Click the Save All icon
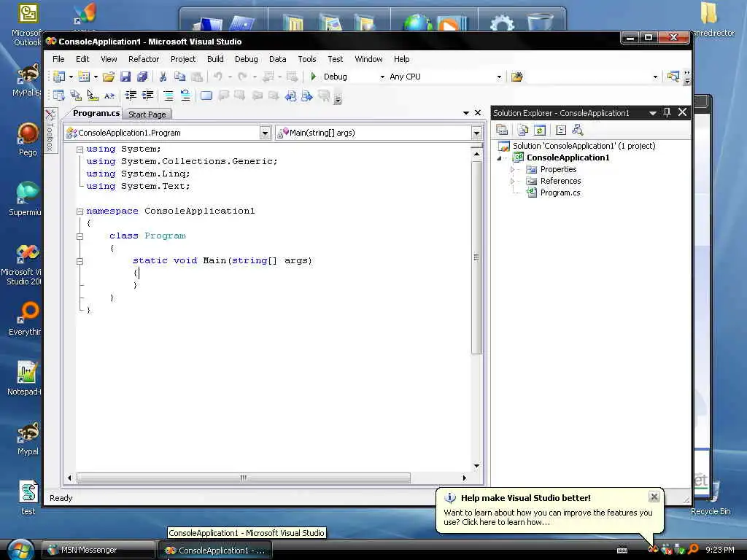The width and height of the screenshot is (747, 560). point(142,77)
